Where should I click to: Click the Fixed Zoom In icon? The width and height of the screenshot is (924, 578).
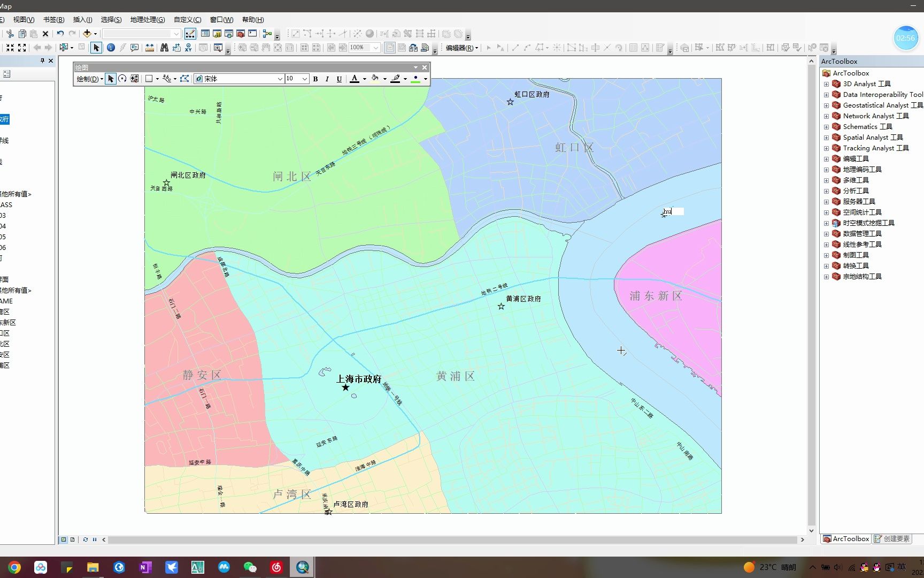point(10,48)
